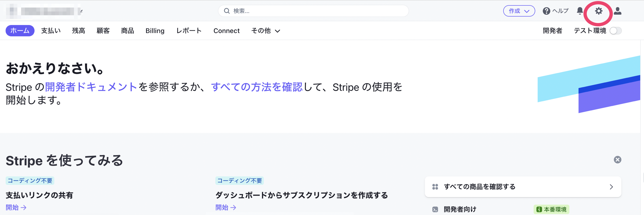The width and height of the screenshot is (644, 215).
Task: Enable test mode with the toggle
Action: pos(616,31)
